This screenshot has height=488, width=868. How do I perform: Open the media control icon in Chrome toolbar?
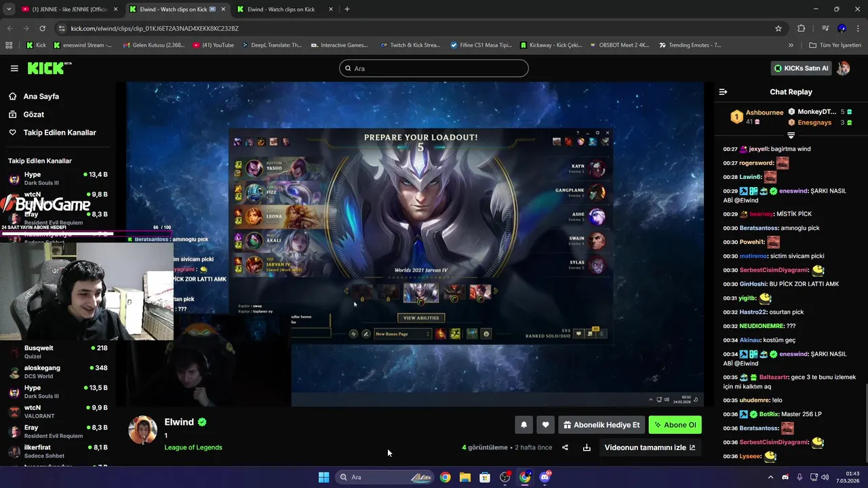[x=825, y=28]
